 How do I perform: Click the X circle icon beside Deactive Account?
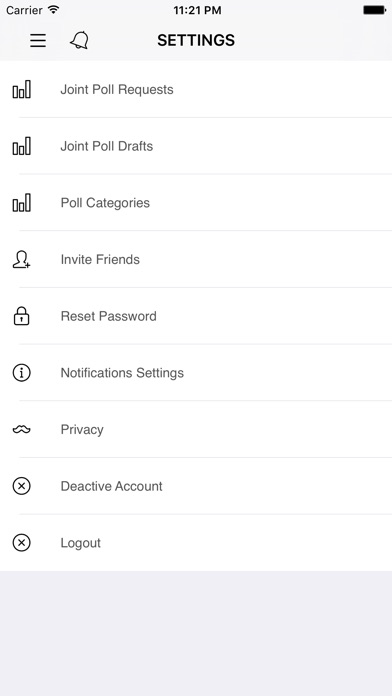[21, 486]
